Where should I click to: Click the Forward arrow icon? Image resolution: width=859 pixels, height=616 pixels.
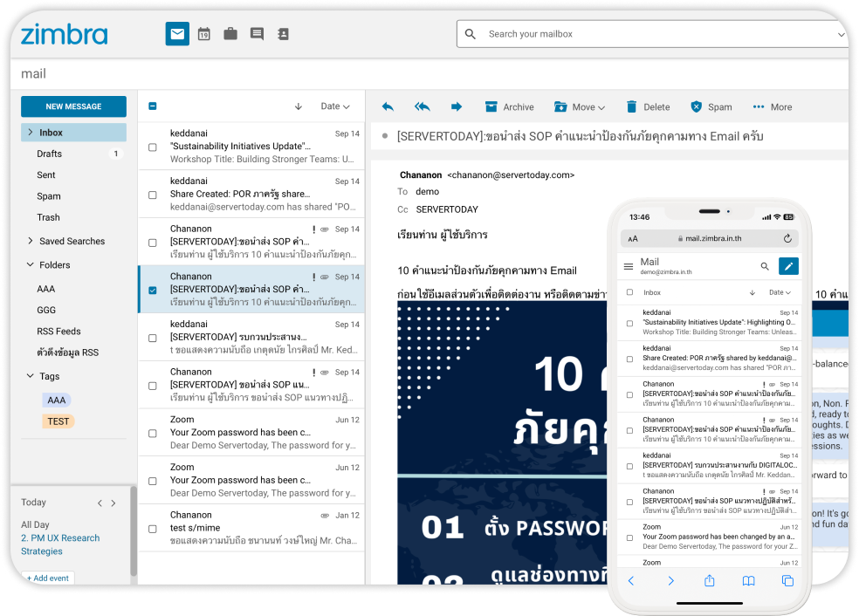click(x=456, y=106)
